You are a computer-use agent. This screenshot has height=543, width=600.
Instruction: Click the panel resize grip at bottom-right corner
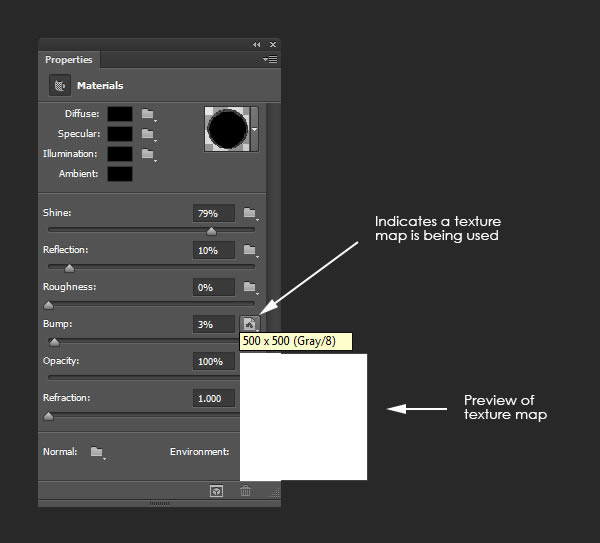[x=276, y=493]
